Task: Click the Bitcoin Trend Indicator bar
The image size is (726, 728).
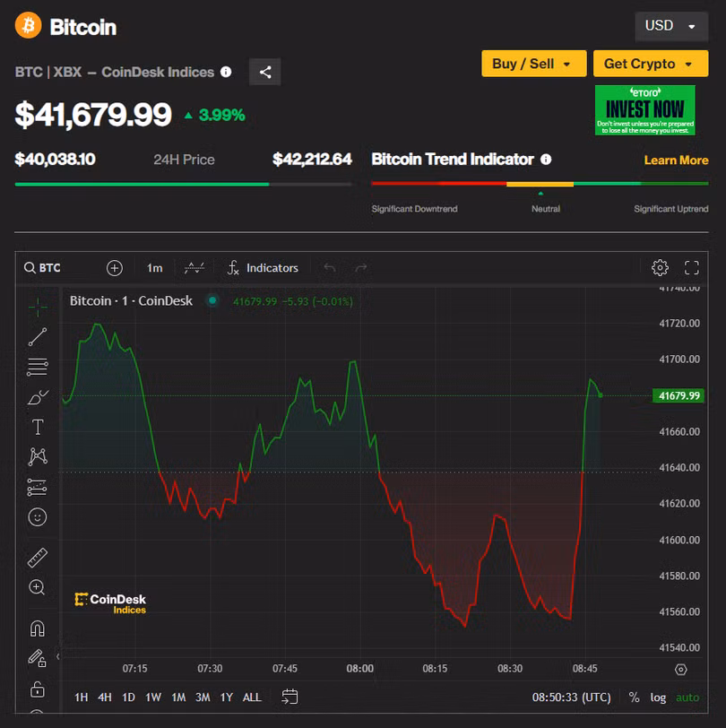Action: pyautogui.click(x=540, y=184)
